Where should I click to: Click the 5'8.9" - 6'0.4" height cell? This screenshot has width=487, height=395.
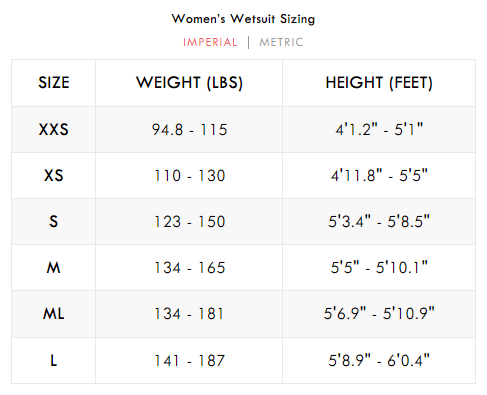point(379,360)
